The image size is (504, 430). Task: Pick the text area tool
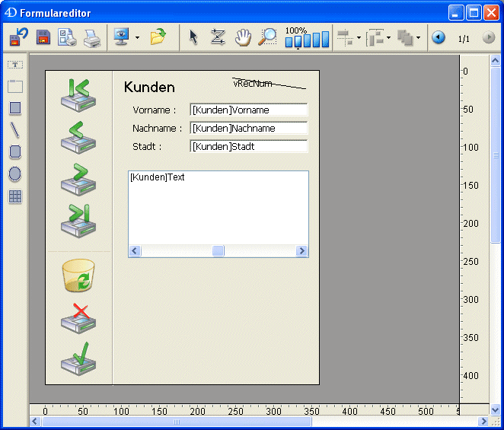click(15, 65)
